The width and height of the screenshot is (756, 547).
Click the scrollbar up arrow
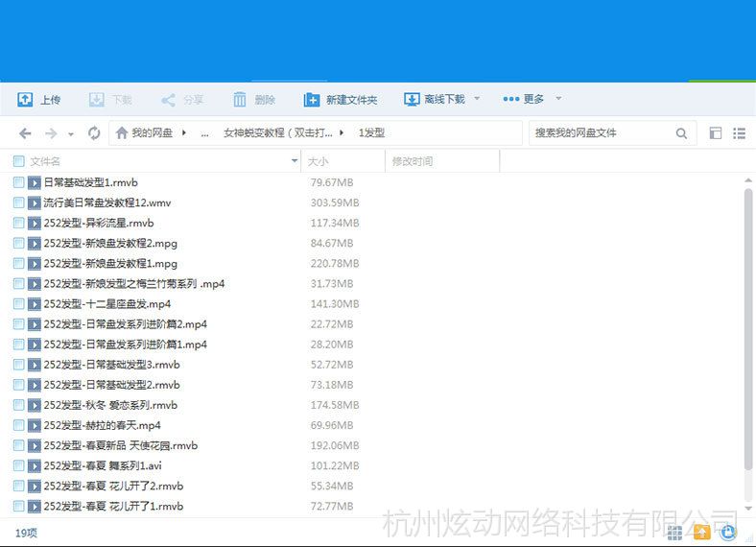tap(748, 180)
